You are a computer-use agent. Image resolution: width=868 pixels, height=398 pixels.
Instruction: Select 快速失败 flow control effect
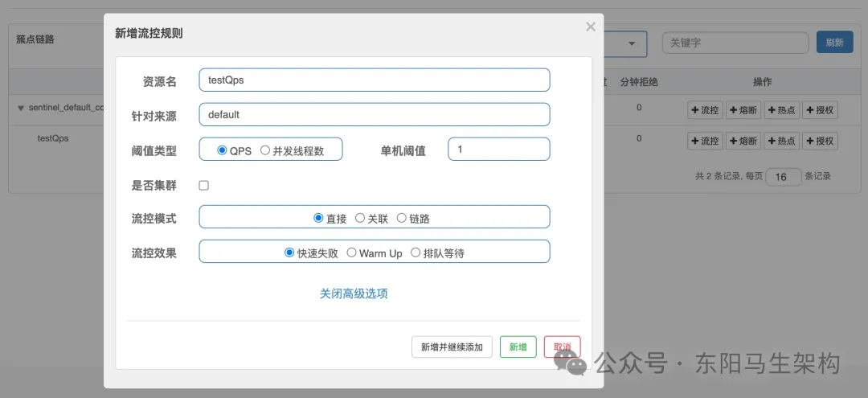pos(289,252)
